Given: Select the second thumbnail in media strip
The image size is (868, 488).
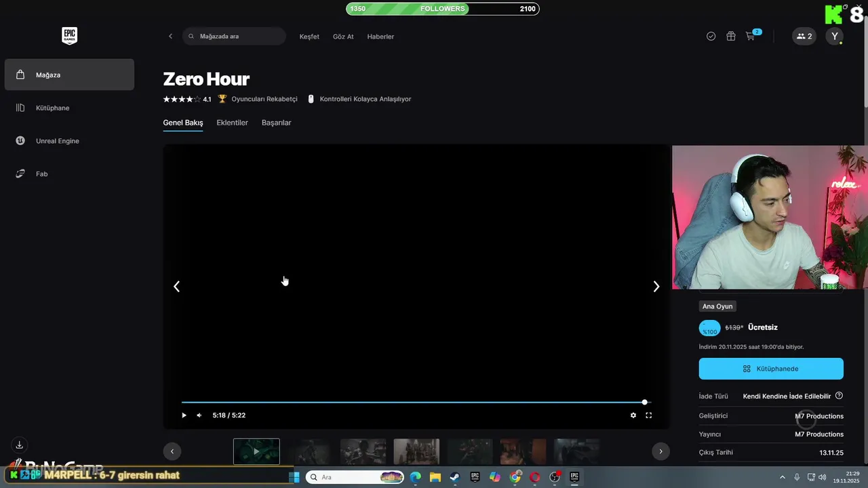Looking at the screenshot, I should click(x=310, y=451).
